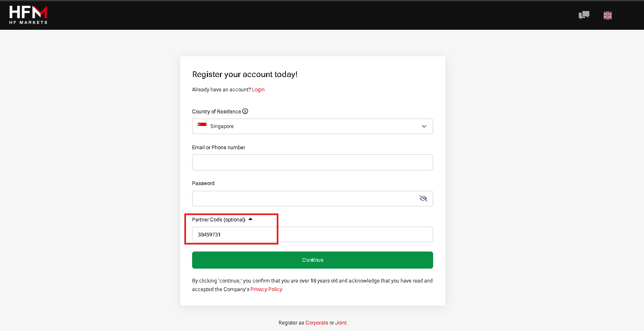The height and width of the screenshot is (331, 644).
Task: Register as Corporate link
Action: pyautogui.click(x=317, y=323)
